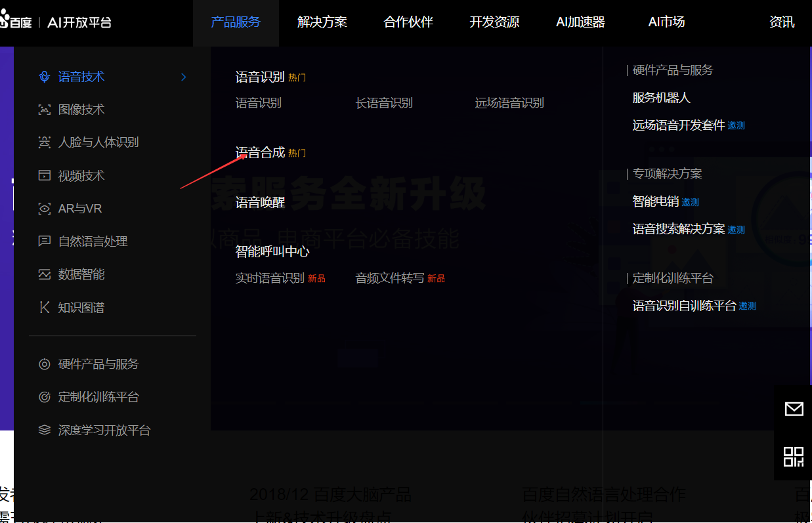The height and width of the screenshot is (523, 812).
Task: Click the floating QR code icon
Action: click(x=794, y=456)
